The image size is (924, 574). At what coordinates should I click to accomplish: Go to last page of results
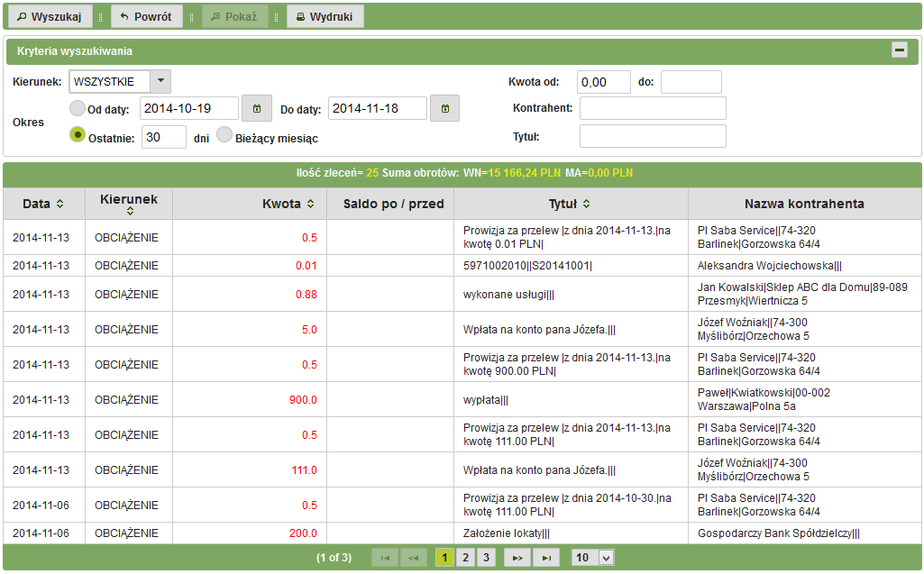coord(546,558)
